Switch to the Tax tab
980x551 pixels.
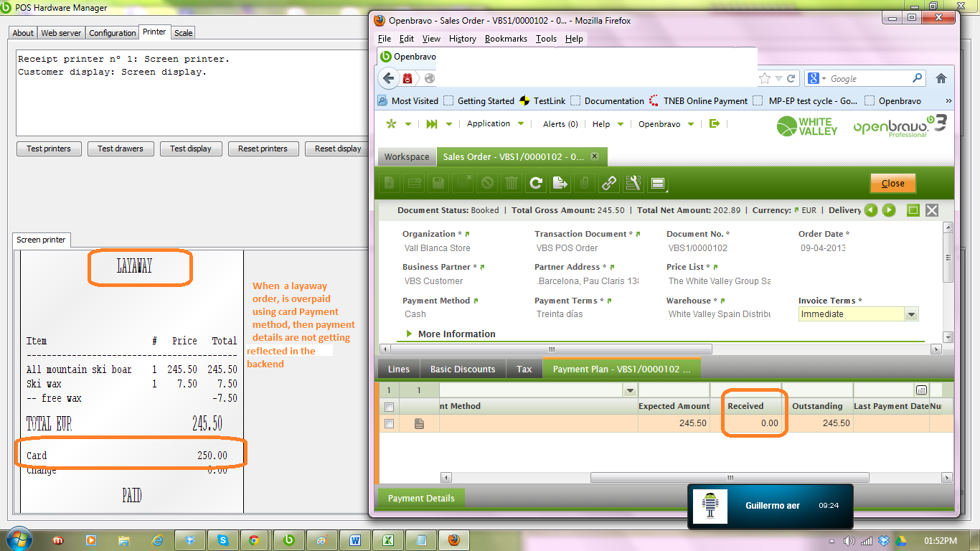point(524,369)
